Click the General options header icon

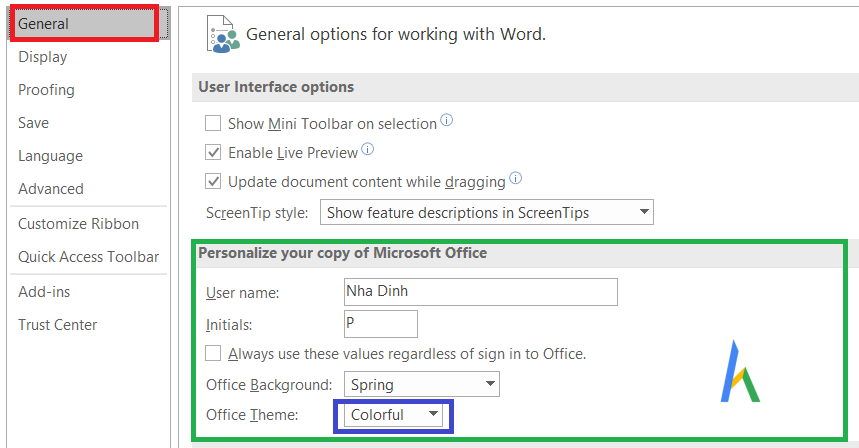point(222,34)
